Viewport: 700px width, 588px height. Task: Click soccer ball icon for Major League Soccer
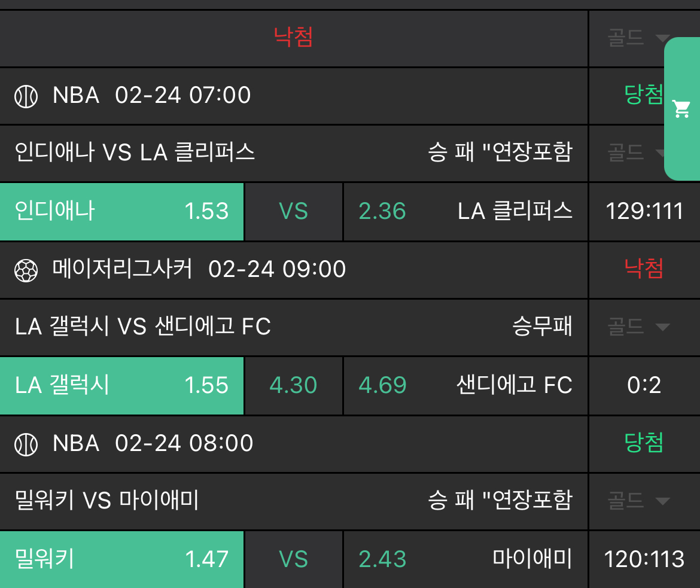(26, 270)
